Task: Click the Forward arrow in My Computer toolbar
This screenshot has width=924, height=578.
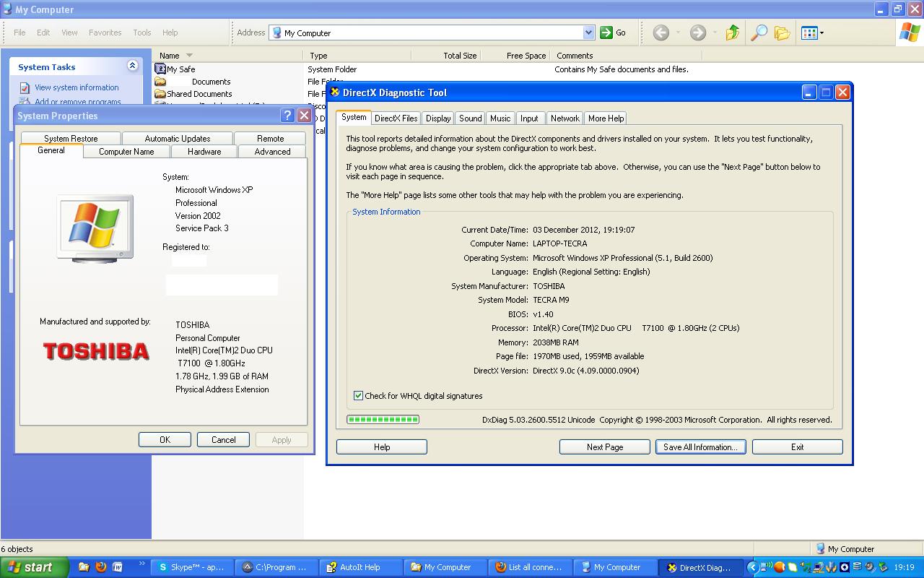Action: [697, 33]
